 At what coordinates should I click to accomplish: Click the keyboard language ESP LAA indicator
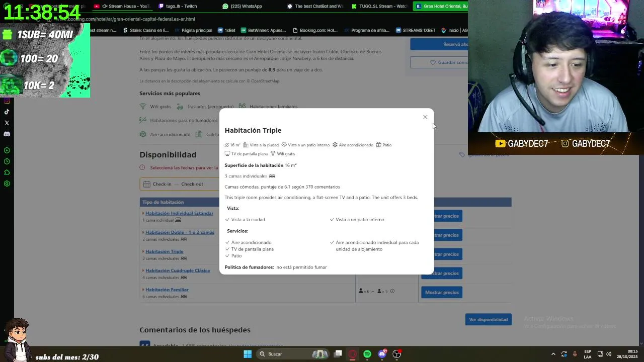[588, 354]
